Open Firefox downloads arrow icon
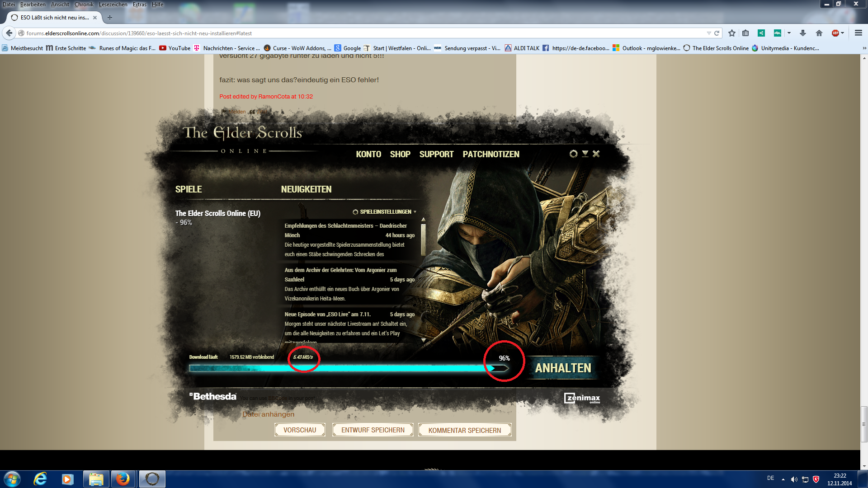This screenshot has width=868, height=488. click(803, 33)
